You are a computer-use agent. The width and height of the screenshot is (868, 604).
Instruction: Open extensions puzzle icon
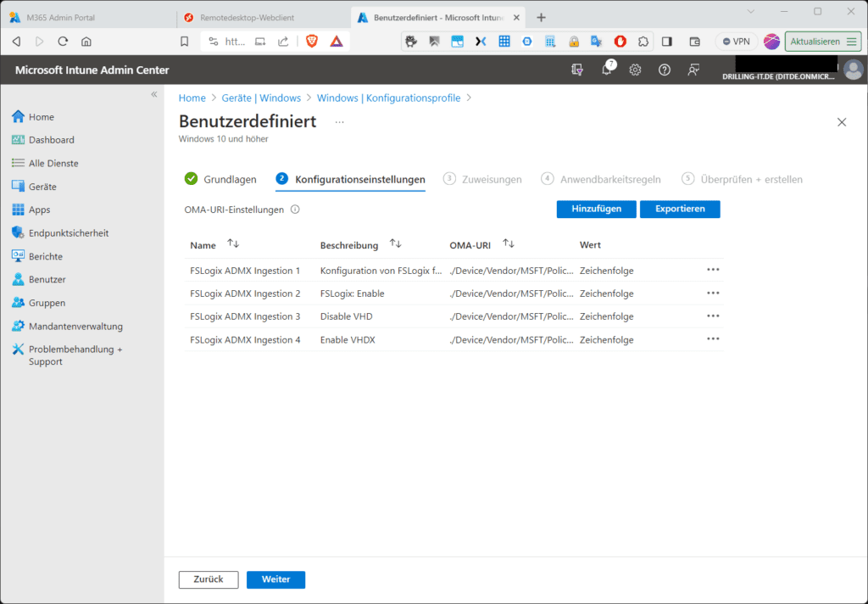[x=643, y=41]
